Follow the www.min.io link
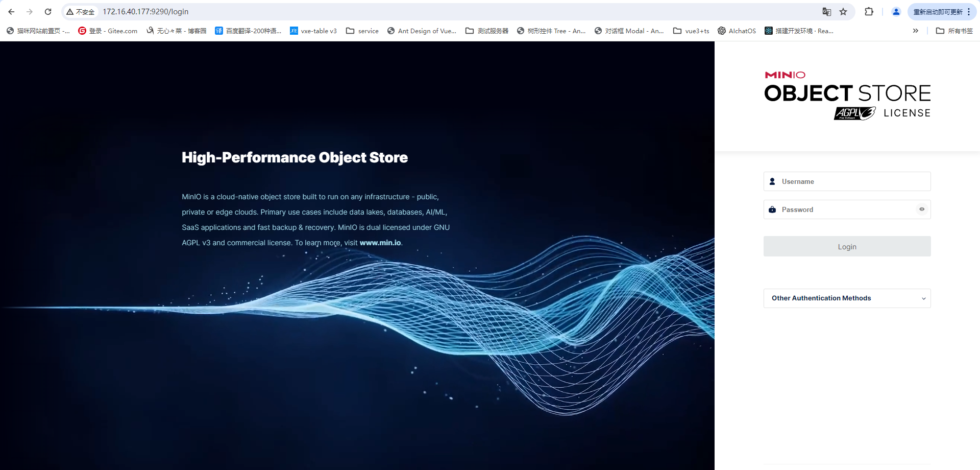Screen dimensions: 980x470 pos(380,243)
